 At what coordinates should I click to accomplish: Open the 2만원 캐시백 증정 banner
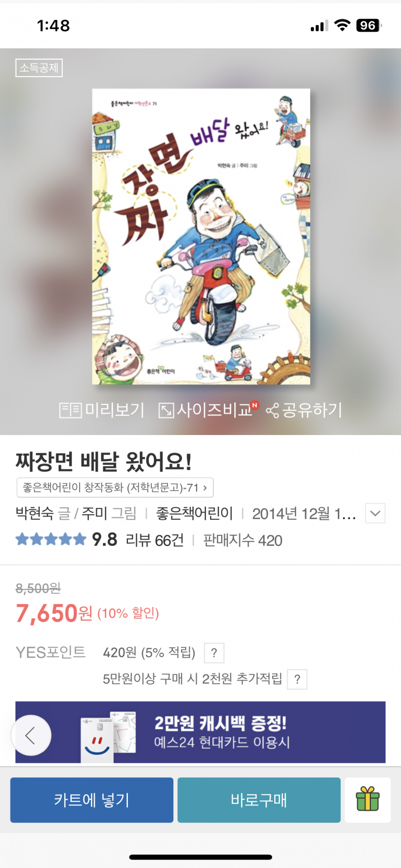pos(200,732)
